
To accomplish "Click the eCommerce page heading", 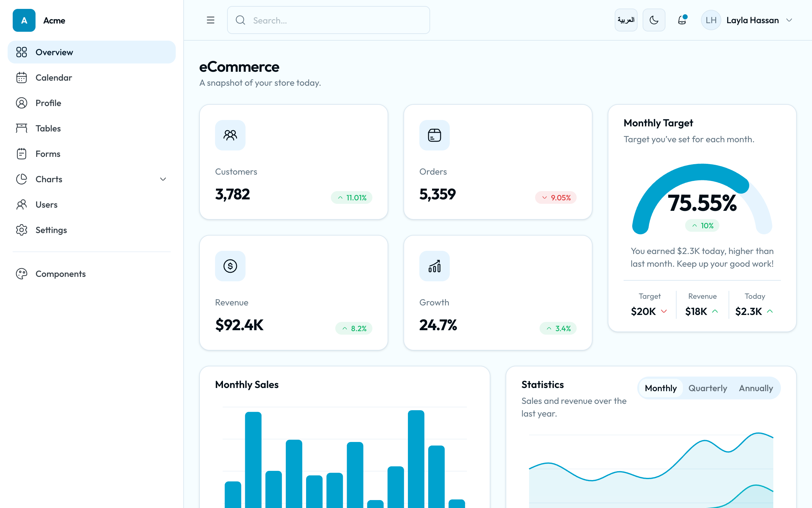I will (239, 67).
